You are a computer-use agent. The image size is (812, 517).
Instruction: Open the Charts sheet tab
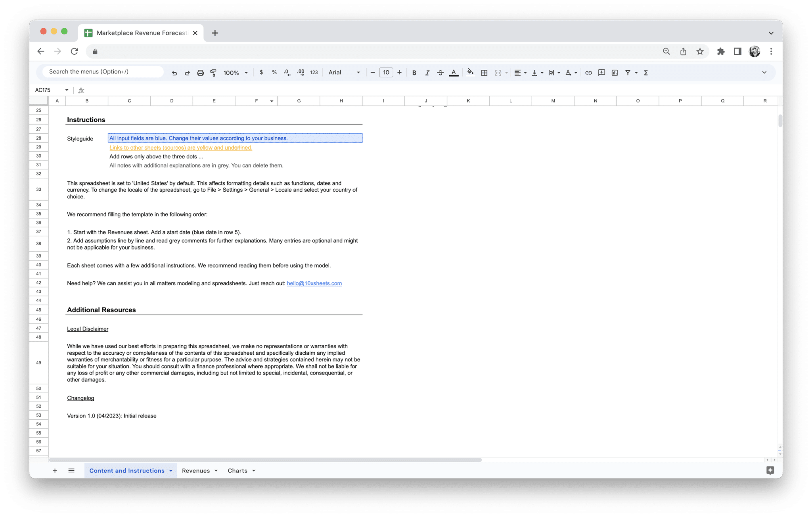pyautogui.click(x=238, y=471)
